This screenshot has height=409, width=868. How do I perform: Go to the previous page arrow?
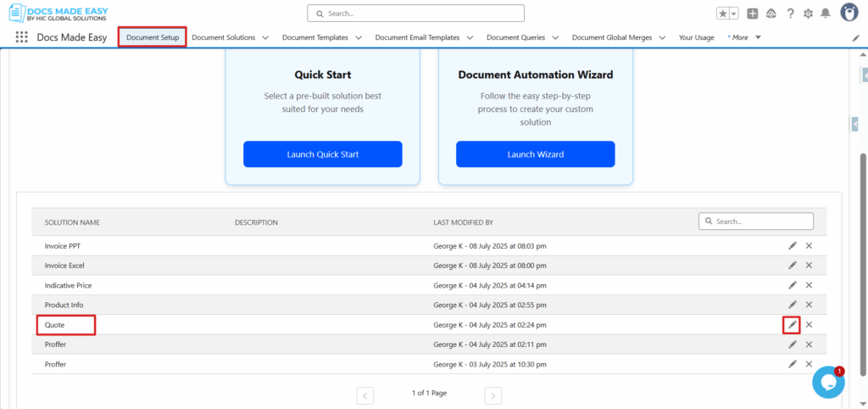pos(365,395)
